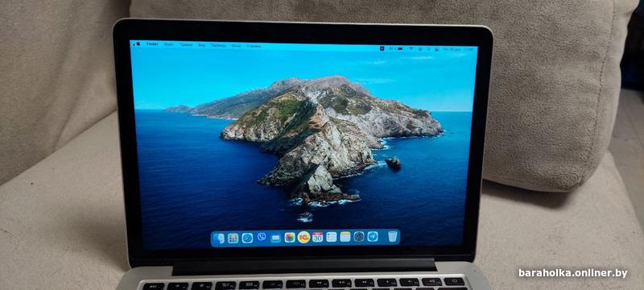Open Launchpad in the dock
The image size is (644, 290).
(x=233, y=238)
